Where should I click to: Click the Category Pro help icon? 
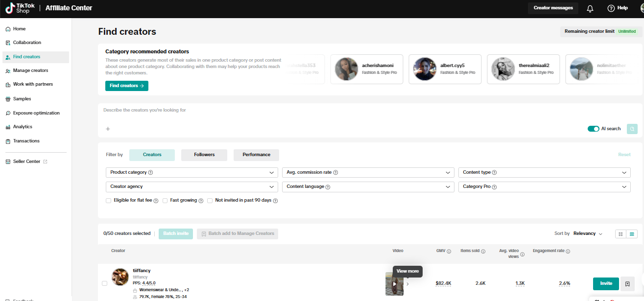[494, 187]
